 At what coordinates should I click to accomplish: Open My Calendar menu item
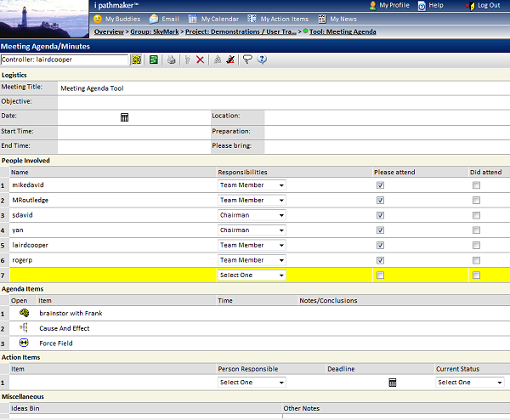[220, 19]
